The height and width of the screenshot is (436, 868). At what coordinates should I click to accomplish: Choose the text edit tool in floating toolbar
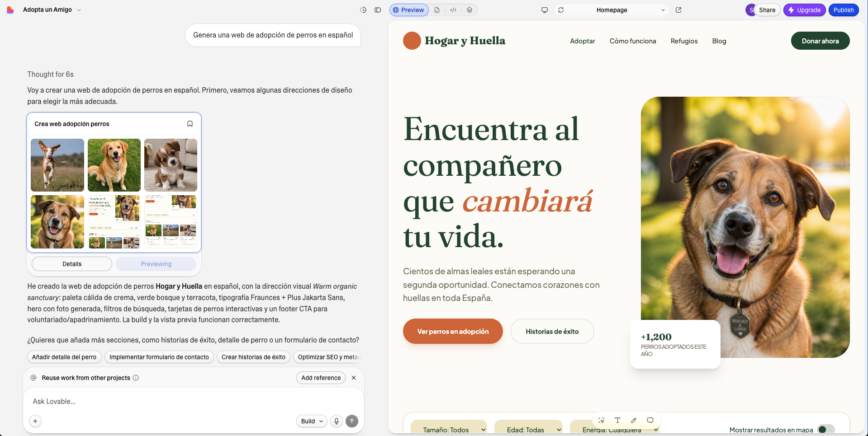[x=617, y=420]
